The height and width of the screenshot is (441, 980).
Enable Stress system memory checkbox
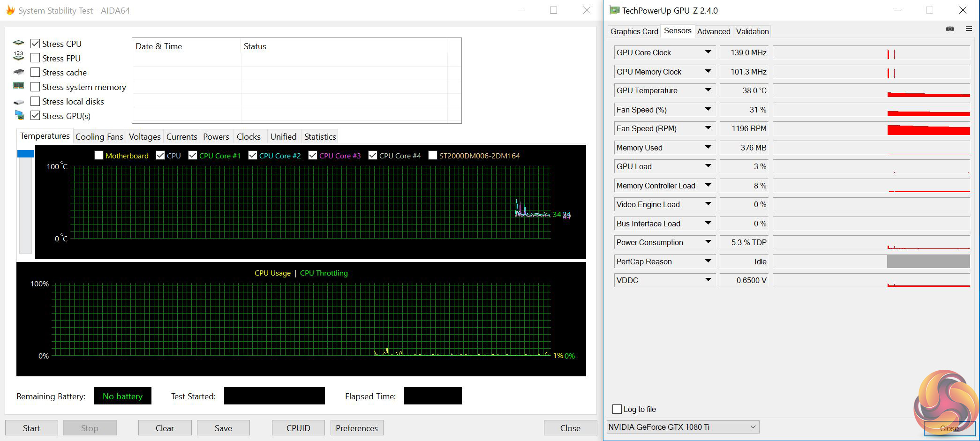click(x=35, y=87)
